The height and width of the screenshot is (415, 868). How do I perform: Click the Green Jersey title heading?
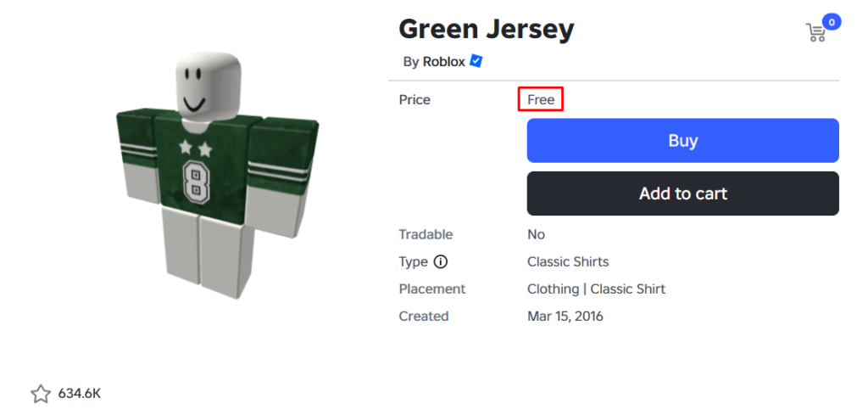click(x=486, y=29)
